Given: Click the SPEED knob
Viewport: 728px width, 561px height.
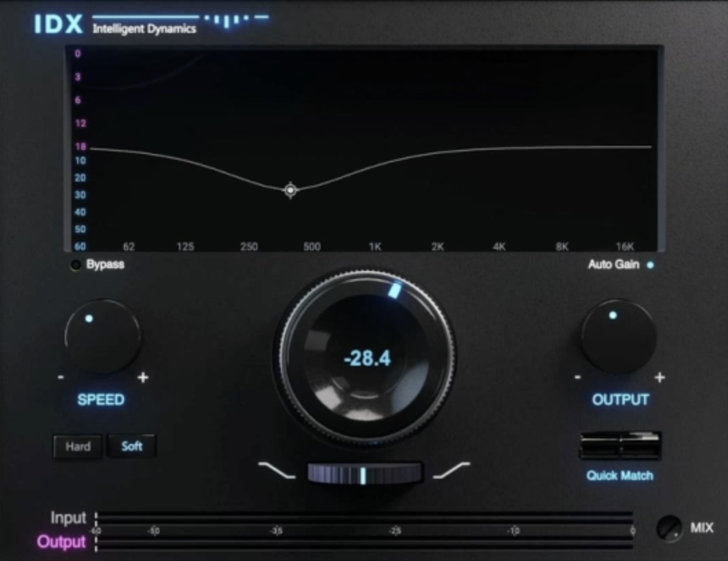Looking at the screenshot, I should tap(102, 335).
